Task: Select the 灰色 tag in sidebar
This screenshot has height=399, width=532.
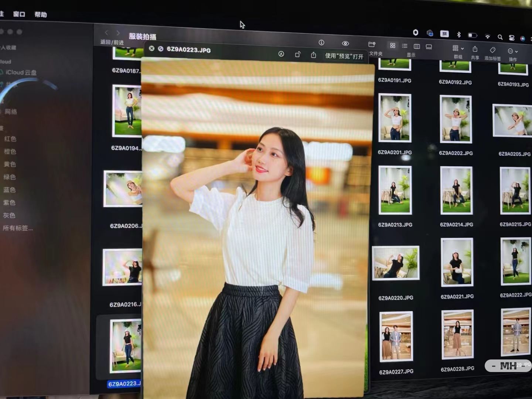Action: 9,215
